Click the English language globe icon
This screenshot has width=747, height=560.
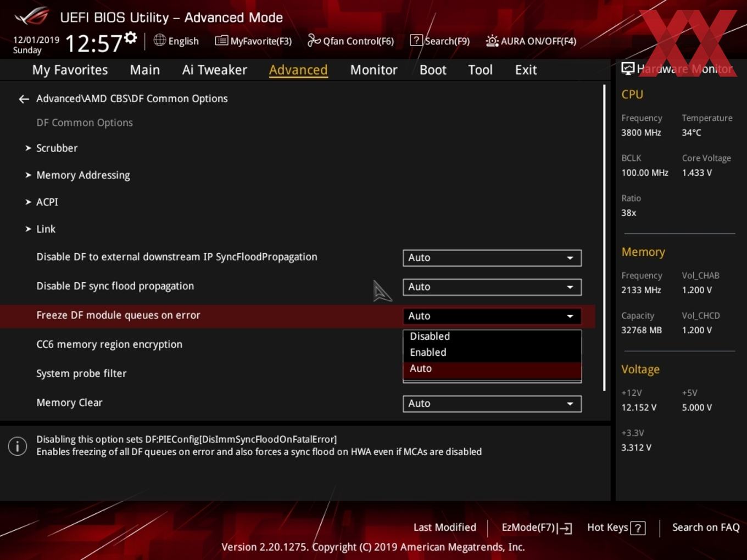click(x=159, y=40)
